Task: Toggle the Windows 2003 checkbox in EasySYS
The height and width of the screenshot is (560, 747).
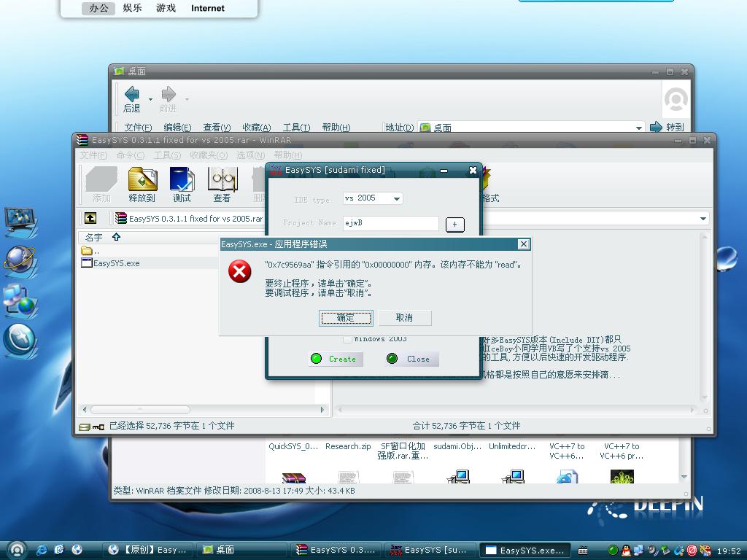Action: [347, 338]
